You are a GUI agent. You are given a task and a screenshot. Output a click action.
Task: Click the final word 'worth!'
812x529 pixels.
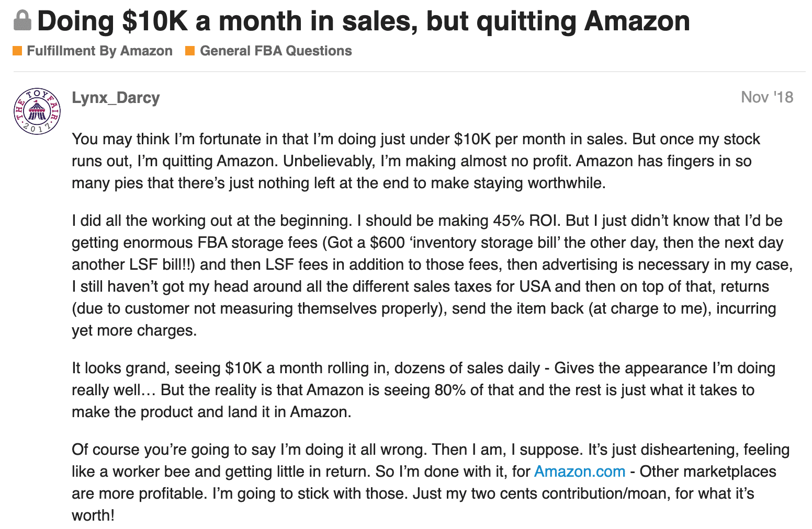(x=93, y=515)
